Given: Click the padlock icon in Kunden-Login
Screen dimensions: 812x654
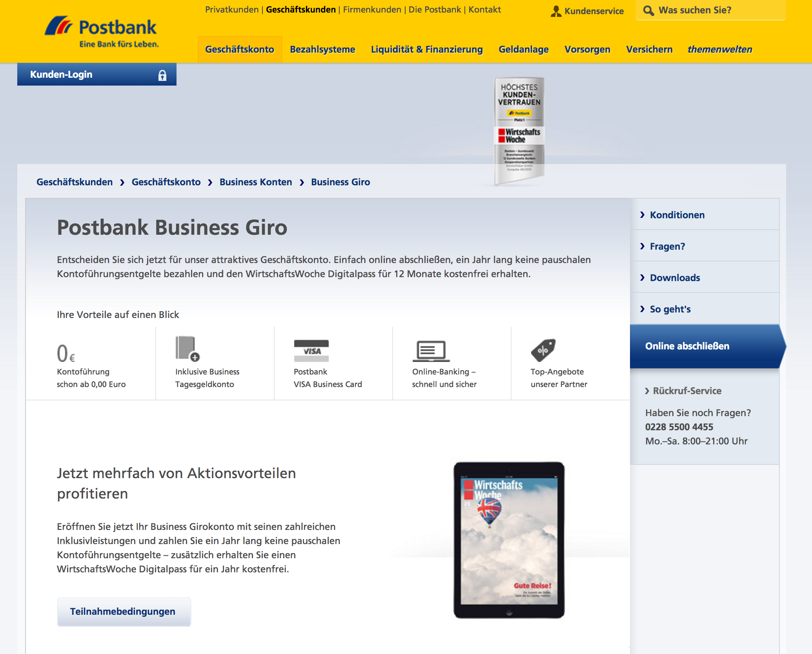Looking at the screenshot, I should 162,75.
